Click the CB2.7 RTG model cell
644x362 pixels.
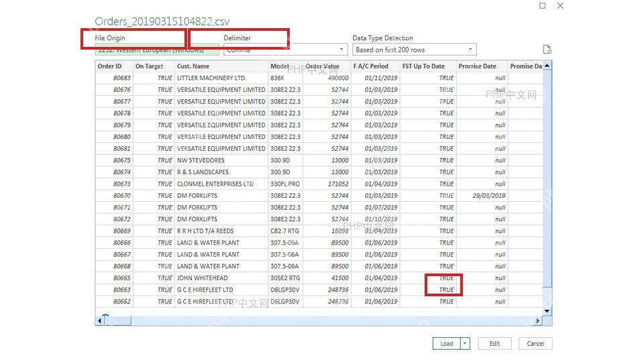pos(286,231)
